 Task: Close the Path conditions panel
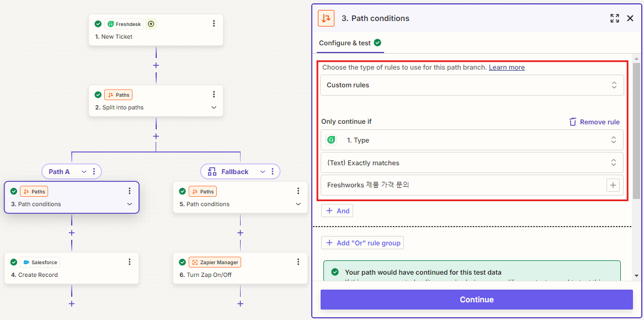point(630,18)
